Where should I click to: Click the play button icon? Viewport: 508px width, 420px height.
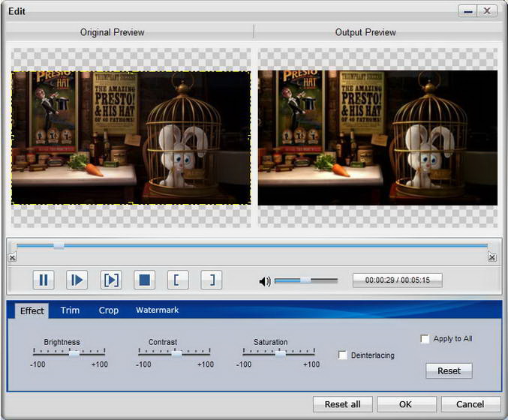pyautogui.click(x=77, y=280)
